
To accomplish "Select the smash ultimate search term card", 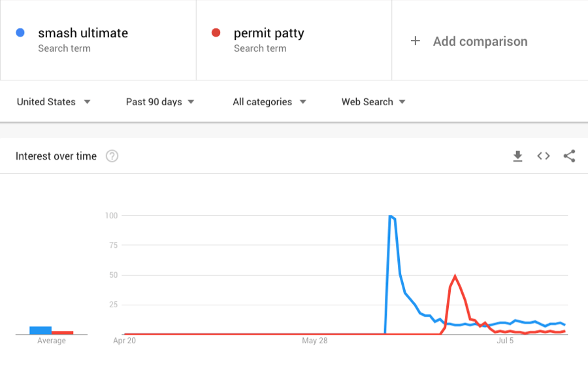I will pos(98,39).
